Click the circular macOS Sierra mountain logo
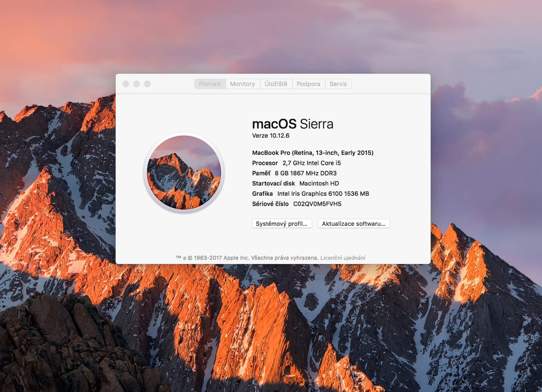Viewport: 542px width, 392px height. (x=184, y=172)
